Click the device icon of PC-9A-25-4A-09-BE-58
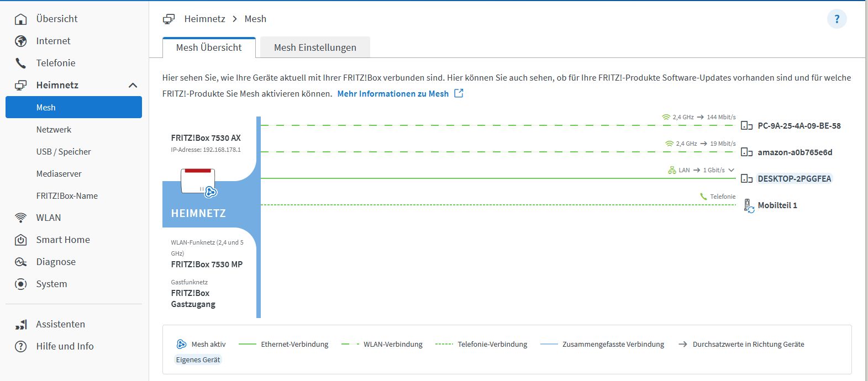The width and height of the screenshot is (868, 381). pos(746,126)
